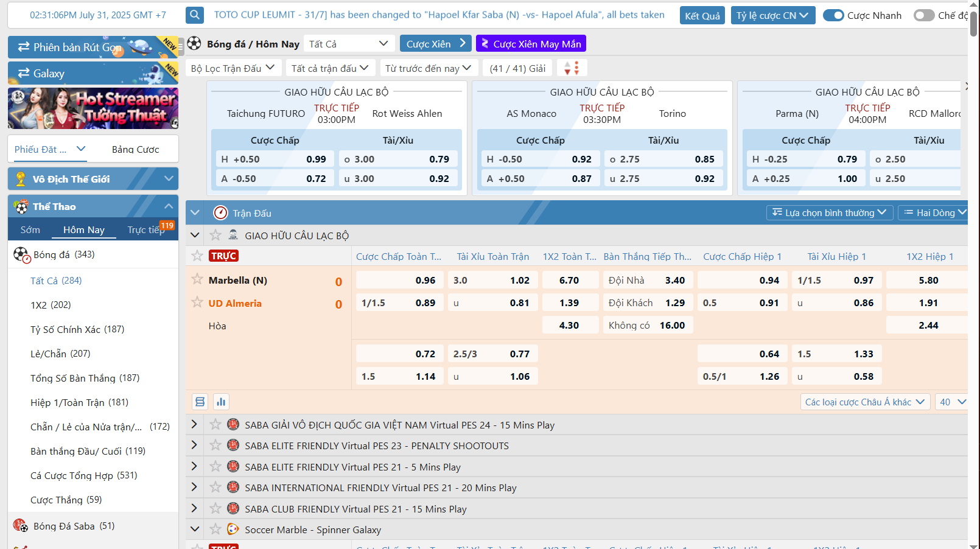Star the UD Almeria team
The image size is (980, 549).
[197, 302]
